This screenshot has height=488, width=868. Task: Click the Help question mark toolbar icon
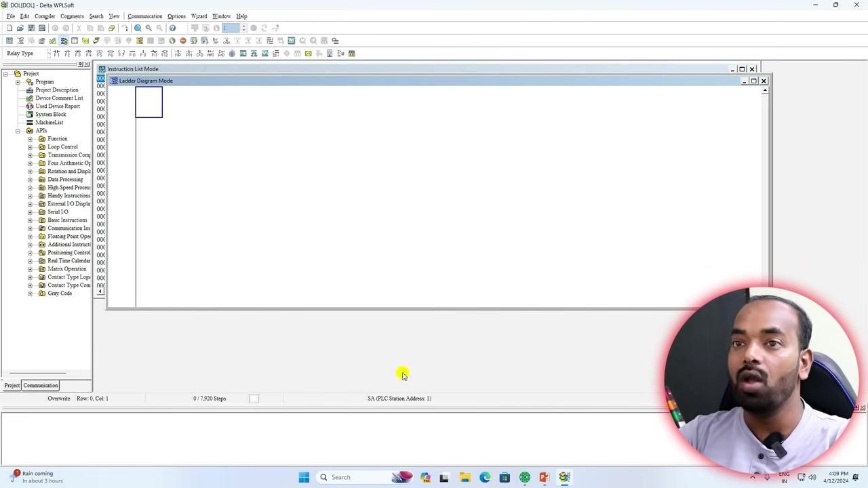click(x=172, y=28)
